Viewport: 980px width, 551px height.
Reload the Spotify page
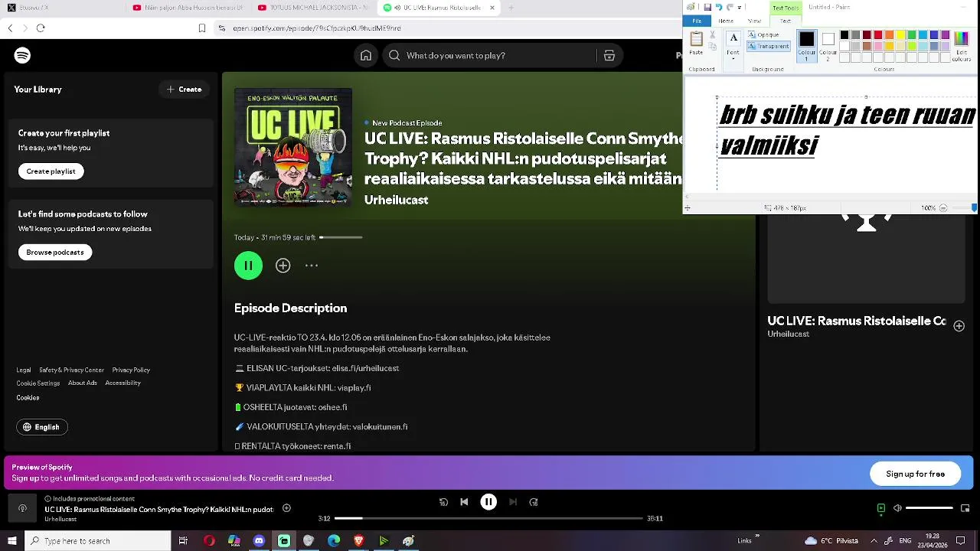pyautogui.click(x=41, y=28)
